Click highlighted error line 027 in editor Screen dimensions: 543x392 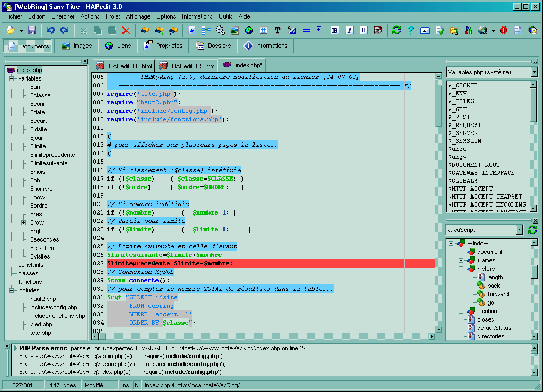point(271,263)
